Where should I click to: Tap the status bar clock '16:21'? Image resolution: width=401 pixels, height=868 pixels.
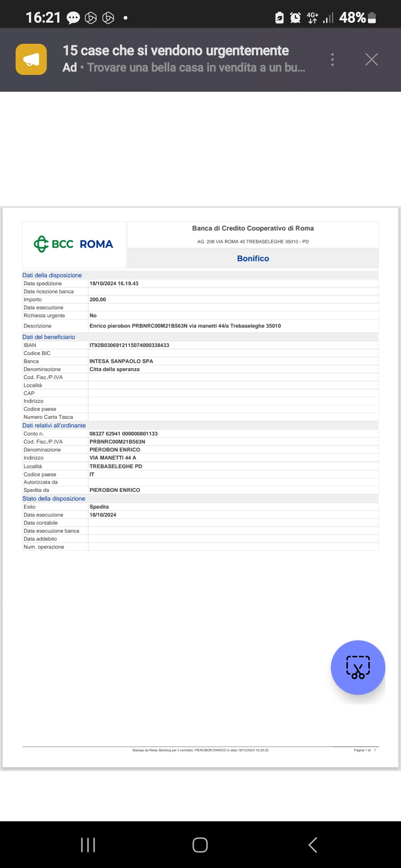[43, 17]
